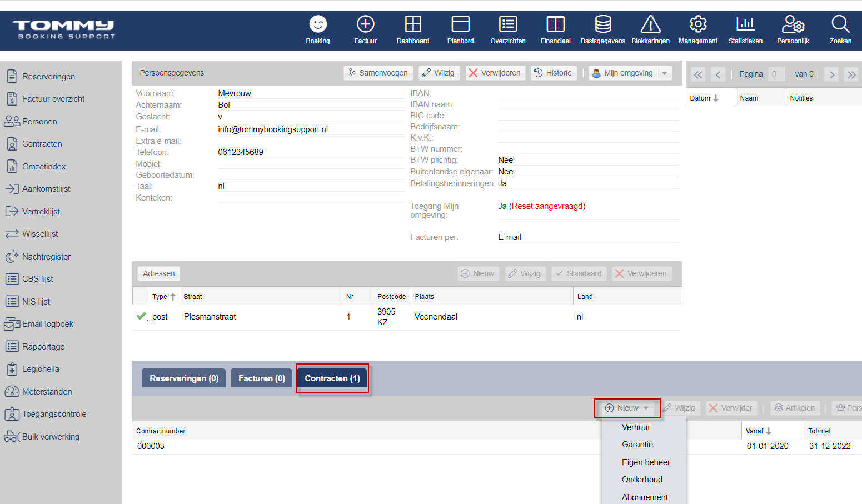Open Legionella in sidebar

pyautogui.click(x=41, y=369)
